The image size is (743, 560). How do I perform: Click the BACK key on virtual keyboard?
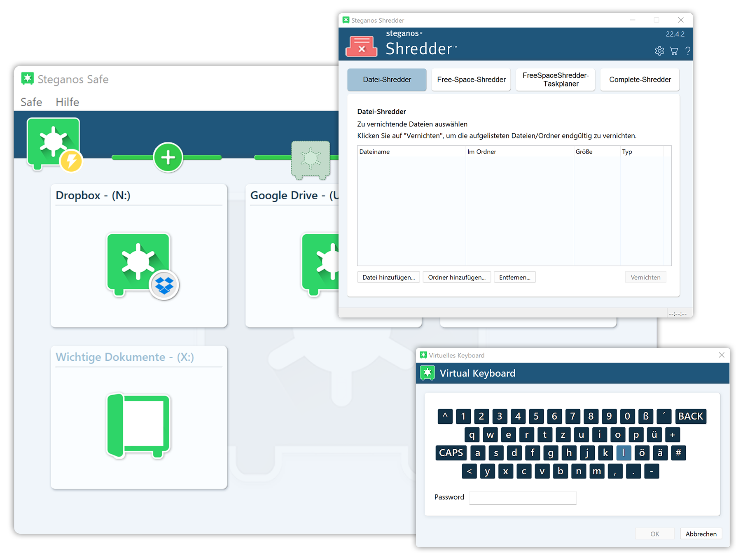point(691,416)
